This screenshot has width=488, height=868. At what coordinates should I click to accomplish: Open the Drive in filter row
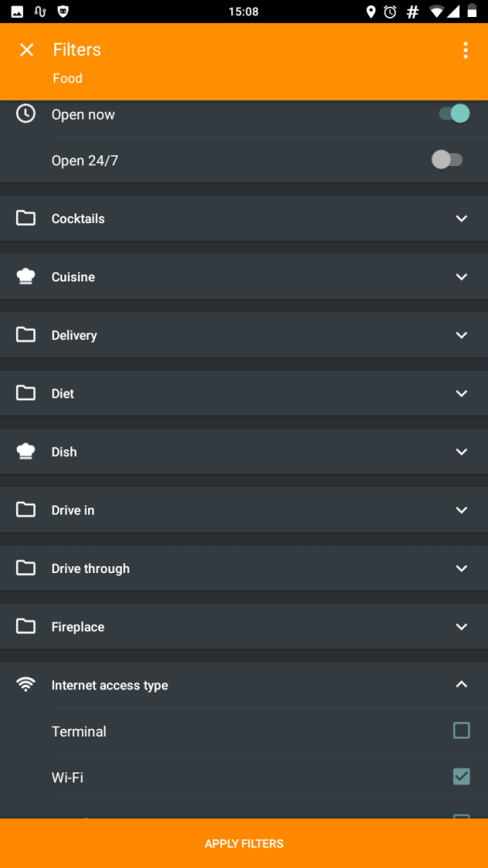244,509
